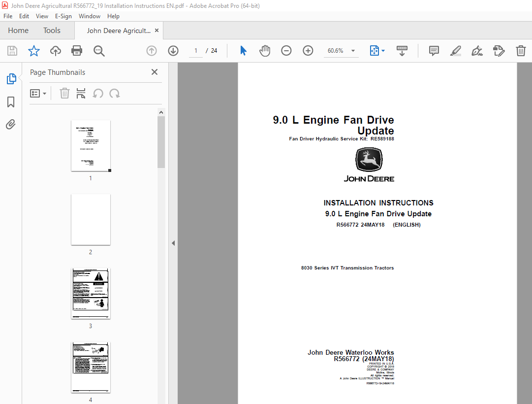The height and width of the screenshot is (404, 532).
Task: Click 'INSTALLATION INSTRUCTIONS' heading text
Action: point(378,203)
